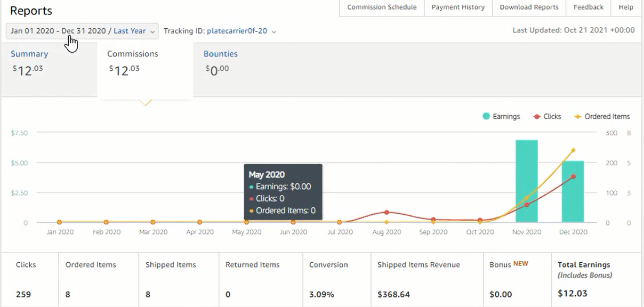This screenshot has width=644, height=307.
Task: Click the Jan 2020 data point
Action: click(59, 222)
